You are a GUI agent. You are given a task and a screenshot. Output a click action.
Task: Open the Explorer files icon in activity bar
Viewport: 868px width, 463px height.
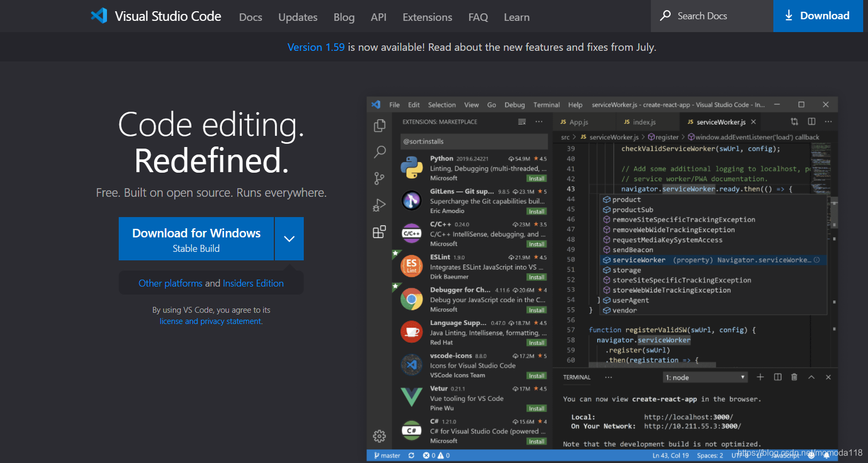(380, 125)
